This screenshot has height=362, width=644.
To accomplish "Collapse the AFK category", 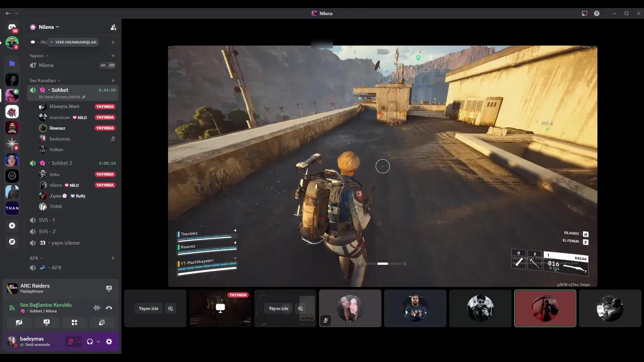I will [36, 258].
